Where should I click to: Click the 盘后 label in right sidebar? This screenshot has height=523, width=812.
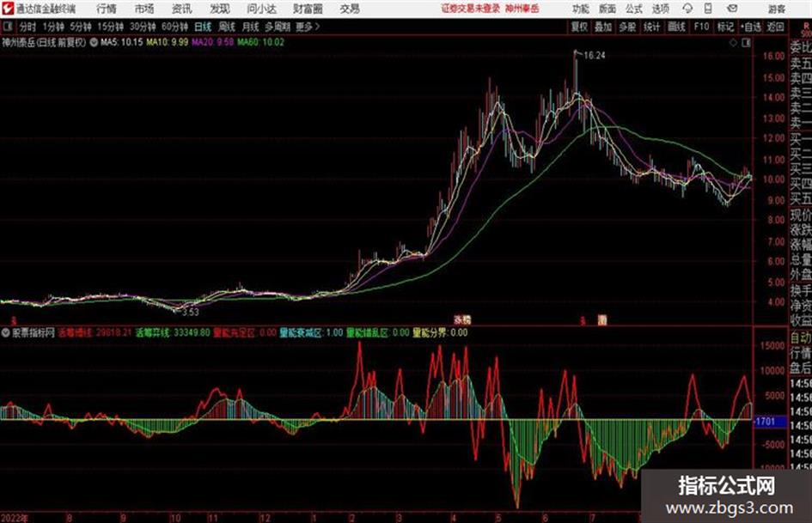point(801,368)
